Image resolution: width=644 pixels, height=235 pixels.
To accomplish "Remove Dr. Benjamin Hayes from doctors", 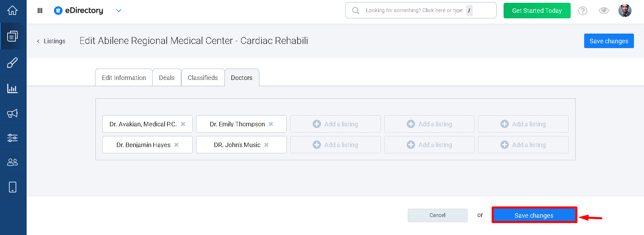I will [x=176, y=145].
